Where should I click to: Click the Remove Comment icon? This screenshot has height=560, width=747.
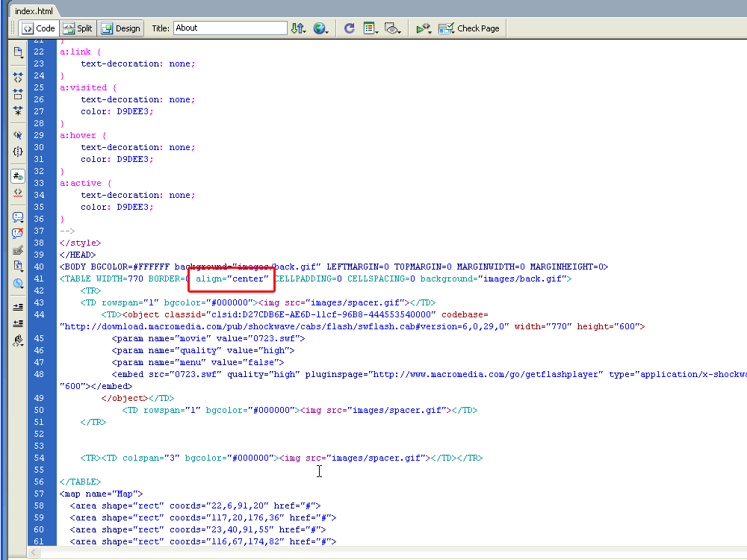click(x=18, y=234)
